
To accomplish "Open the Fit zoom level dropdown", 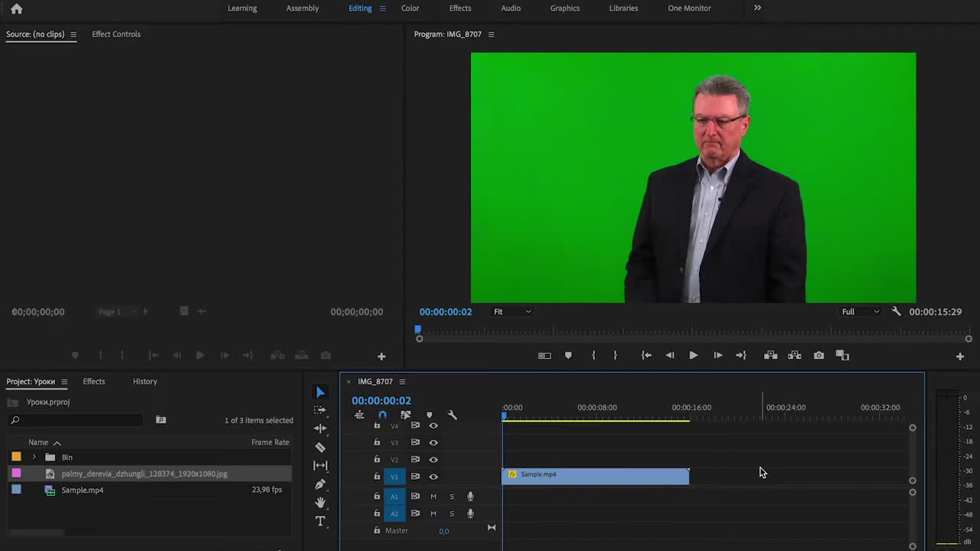I will pos(512,311).
